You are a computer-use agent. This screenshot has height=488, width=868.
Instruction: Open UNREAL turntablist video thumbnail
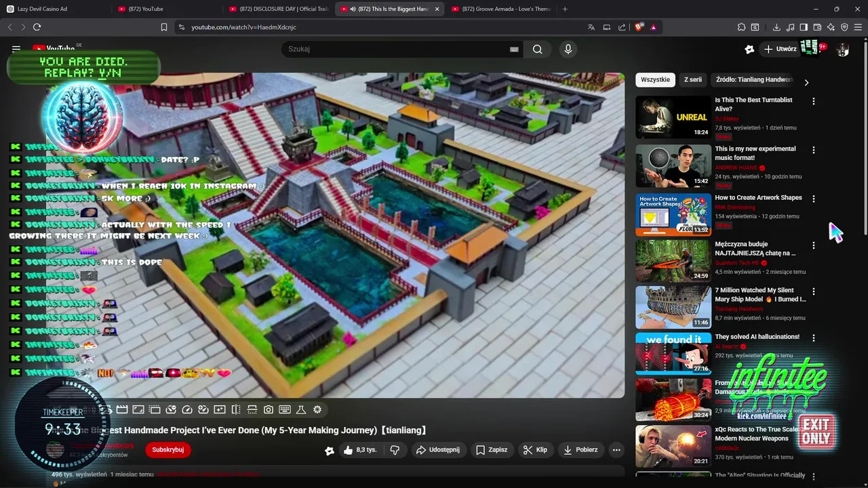click(673, 117)
